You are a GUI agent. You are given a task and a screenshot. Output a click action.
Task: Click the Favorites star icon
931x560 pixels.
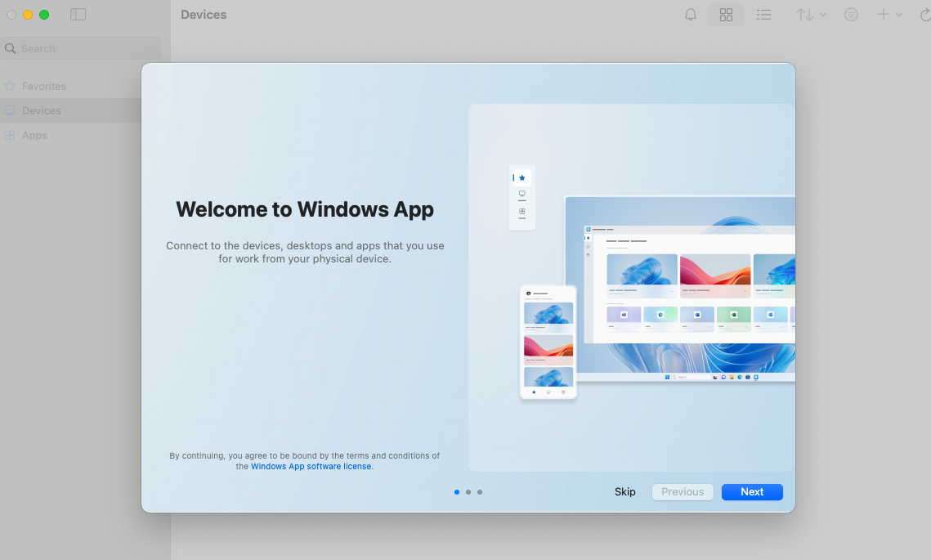(10, 86)
